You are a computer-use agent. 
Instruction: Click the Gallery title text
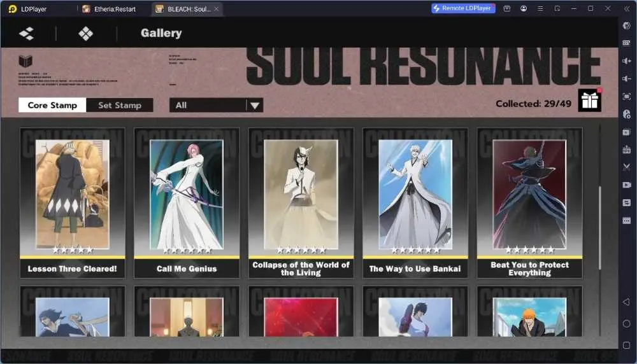coord(161,33)
